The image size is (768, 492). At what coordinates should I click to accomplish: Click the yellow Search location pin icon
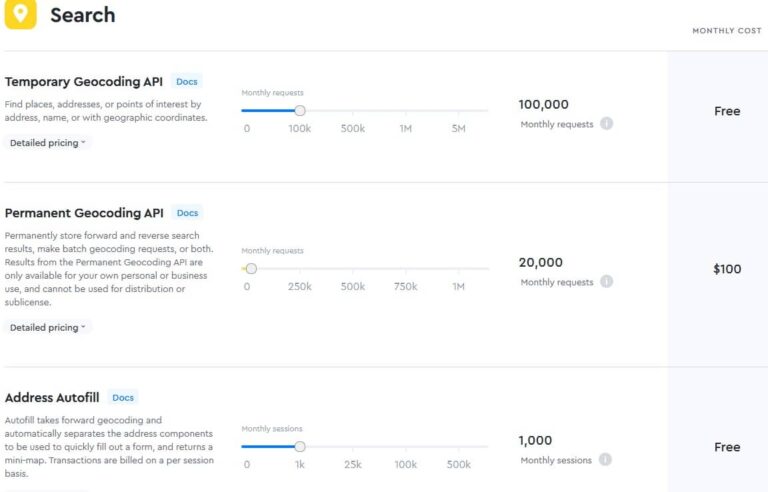[20, 14]
